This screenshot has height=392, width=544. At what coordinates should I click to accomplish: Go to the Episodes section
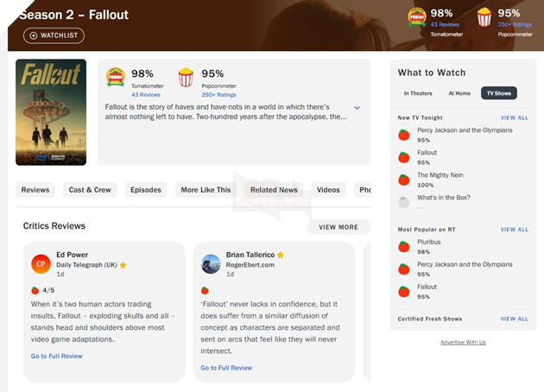[x=146, y=190]
